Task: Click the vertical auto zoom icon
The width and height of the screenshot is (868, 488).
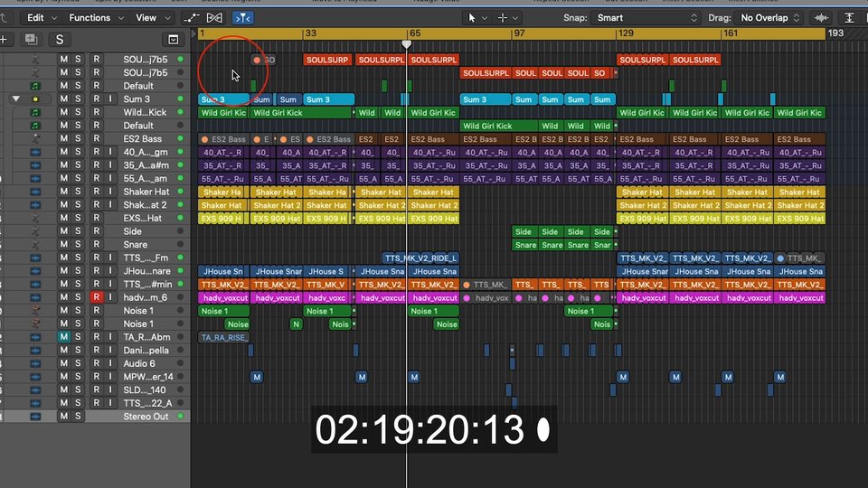Action: click(x=849, y=18)
